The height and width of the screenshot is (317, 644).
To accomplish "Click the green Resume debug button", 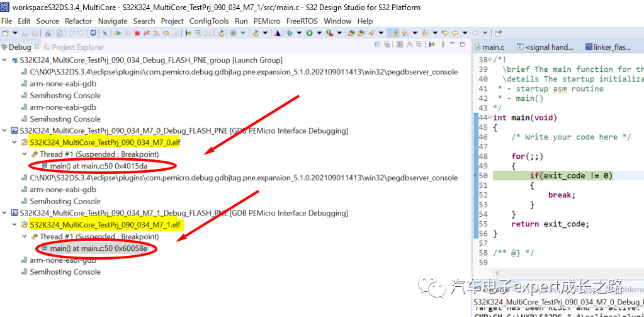I will point(118,33).
